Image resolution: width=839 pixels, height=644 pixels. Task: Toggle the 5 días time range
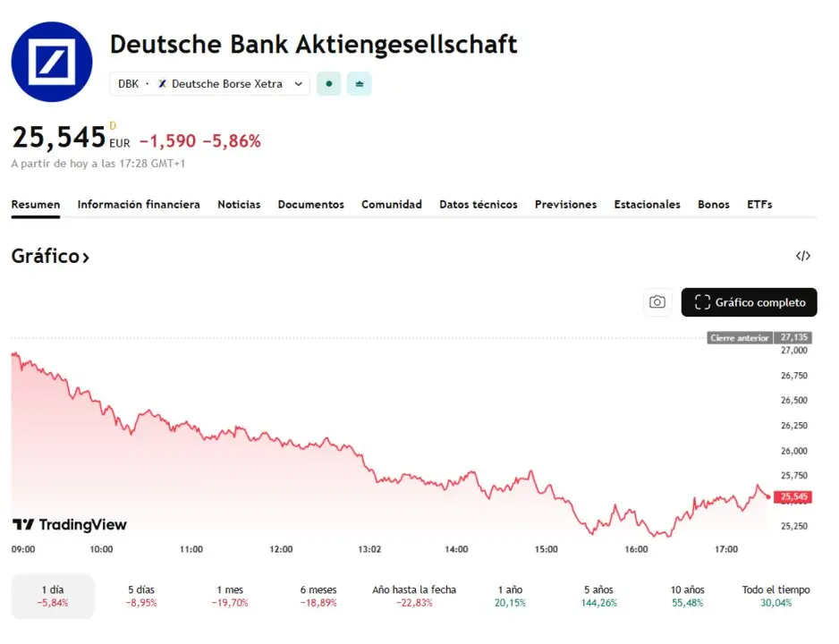140,596
